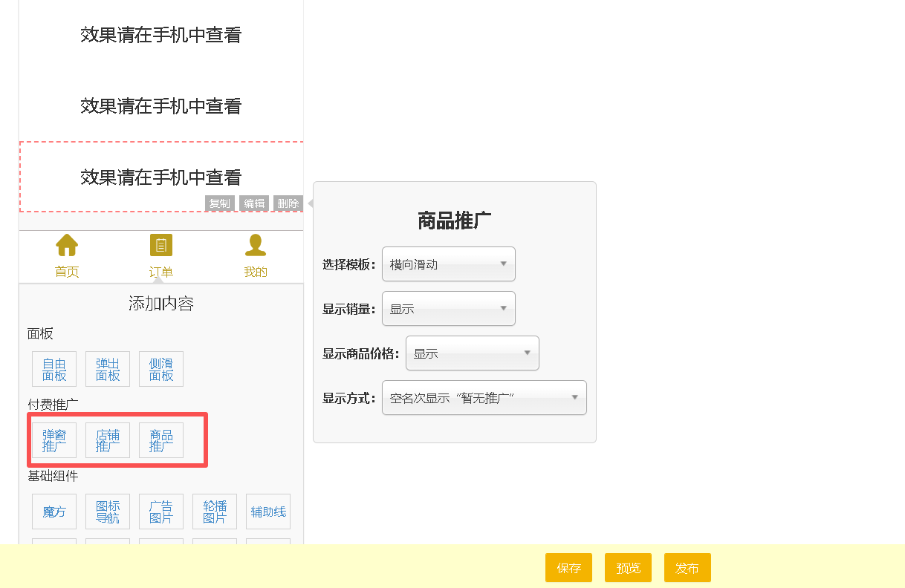
Task: Publish the page with 发布 button
Action: tap(687, 568)
